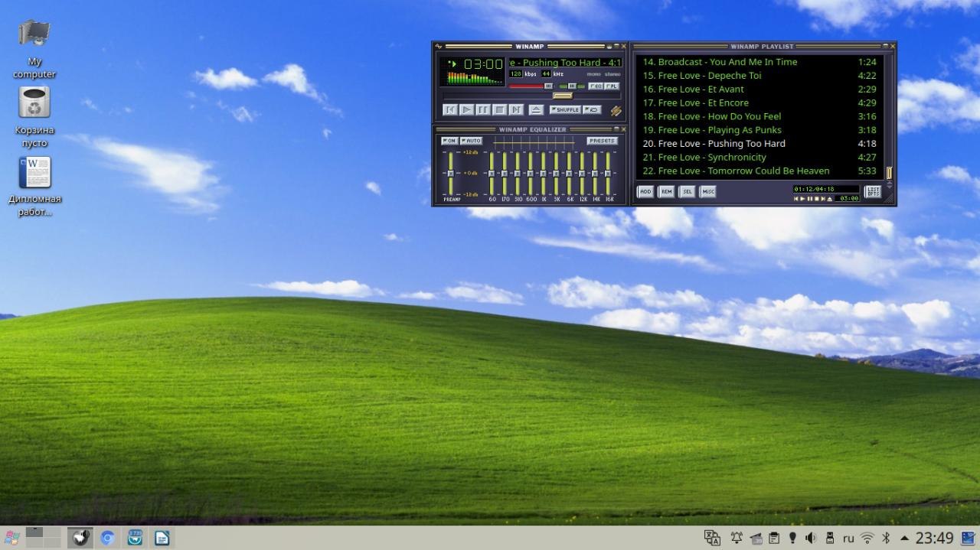Open the LIST OPTS menu
The image size is (980, 550).
click(x=873, y=192)
